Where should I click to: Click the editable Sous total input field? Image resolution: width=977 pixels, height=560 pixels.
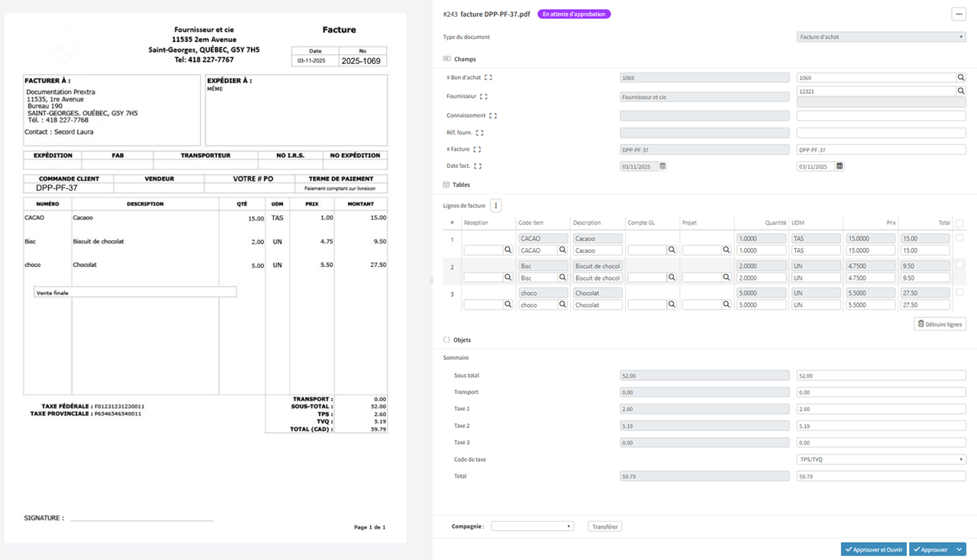pyautogui.click(x=881, y=375)
